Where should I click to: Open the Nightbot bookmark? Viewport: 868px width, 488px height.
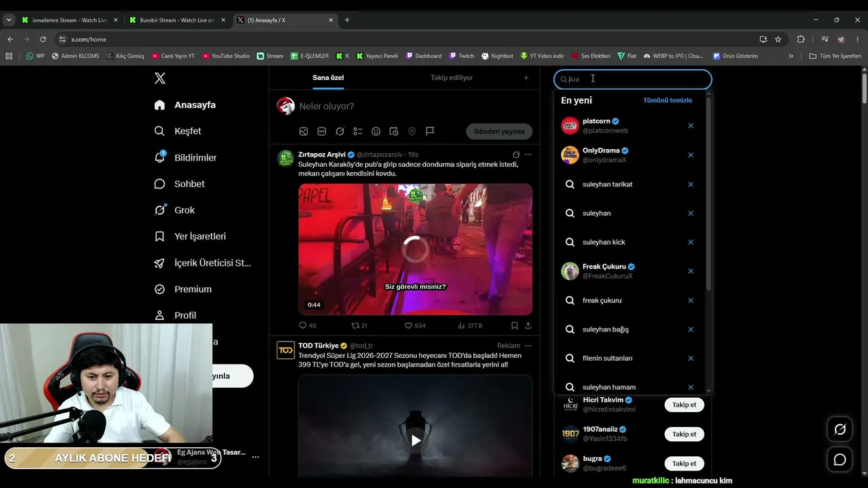pos(497,56)
